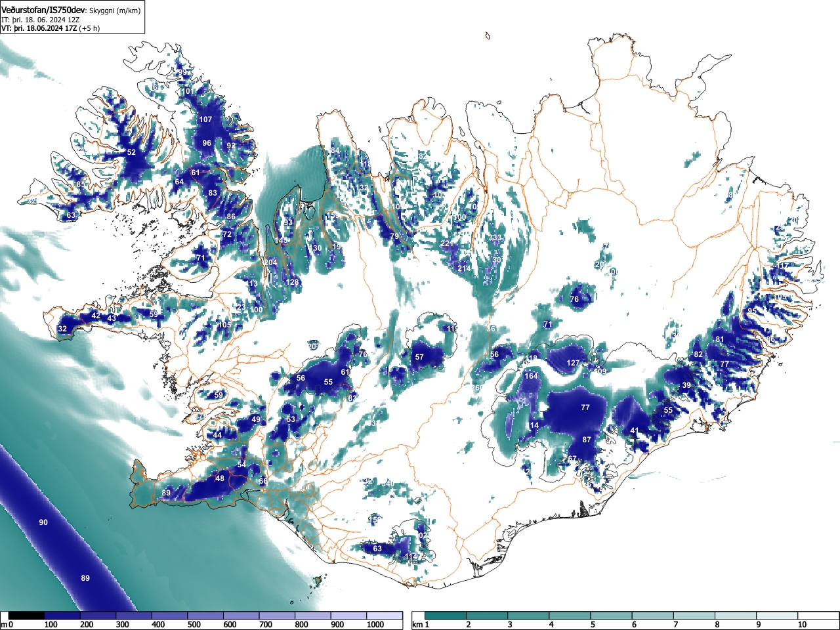Screen dimensions: 840x630
Task: Click the 44 visibility value on the map
Action: (217, 435)
